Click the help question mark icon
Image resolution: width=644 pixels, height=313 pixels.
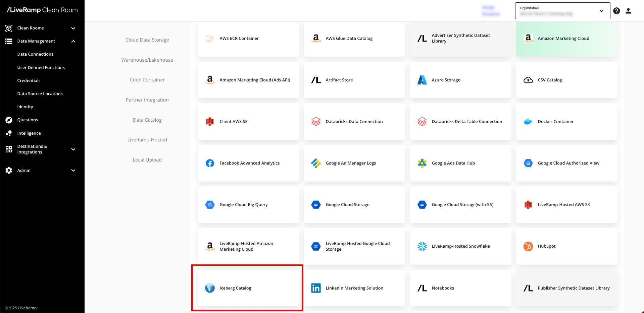coord(616,11)
